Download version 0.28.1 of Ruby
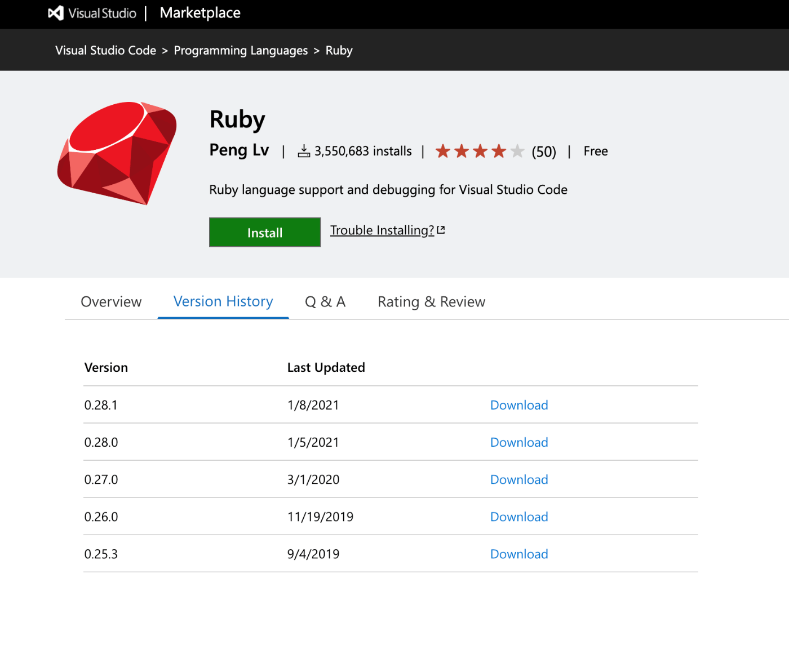789x672 pixels. pos(518,404)
